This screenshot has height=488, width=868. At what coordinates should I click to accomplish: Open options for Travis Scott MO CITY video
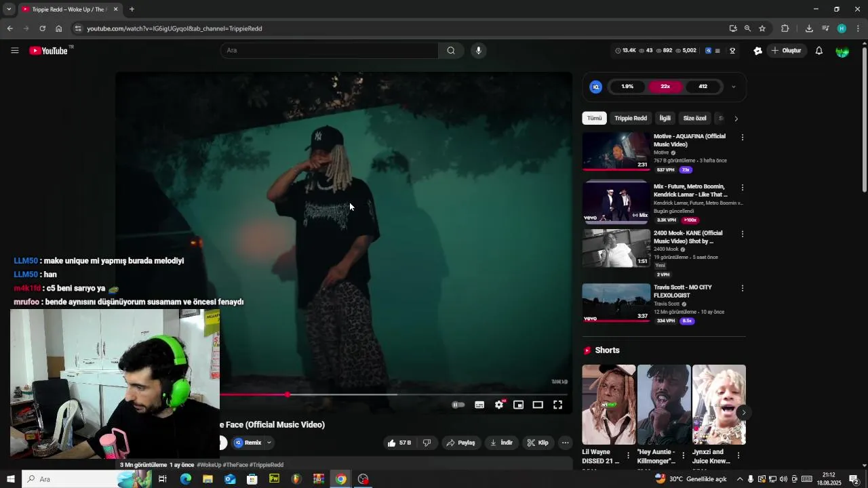pos(743,288)
